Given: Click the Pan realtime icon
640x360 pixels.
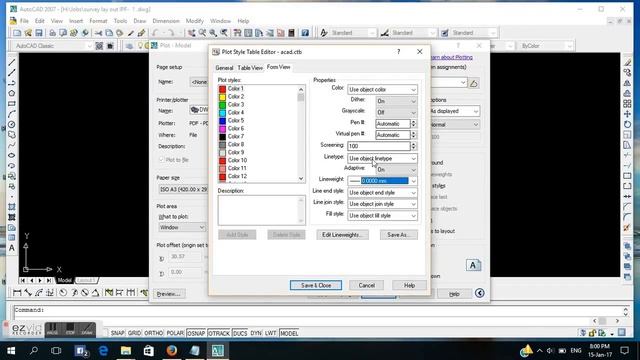Looking at the screenshot, I should click(191, 33).
